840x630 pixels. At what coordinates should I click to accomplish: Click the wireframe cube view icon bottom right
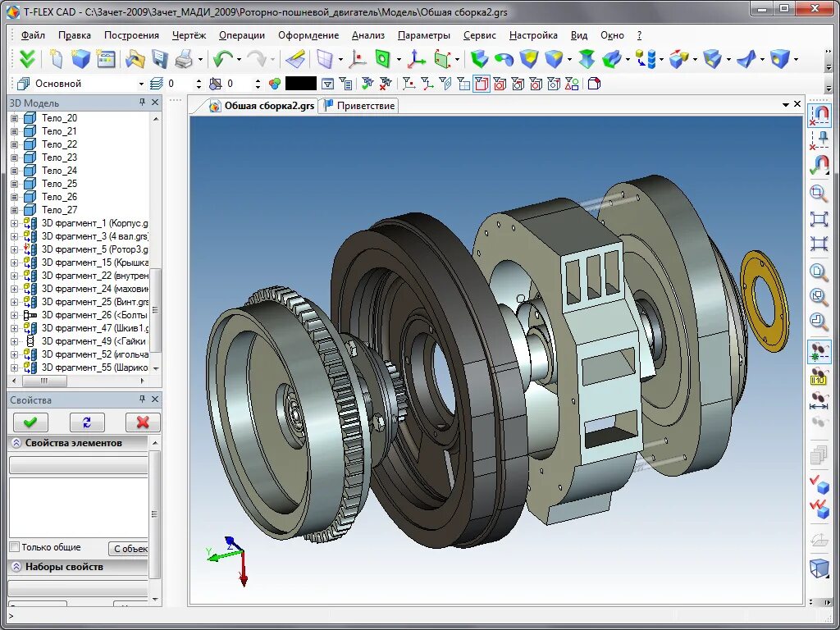819,568
